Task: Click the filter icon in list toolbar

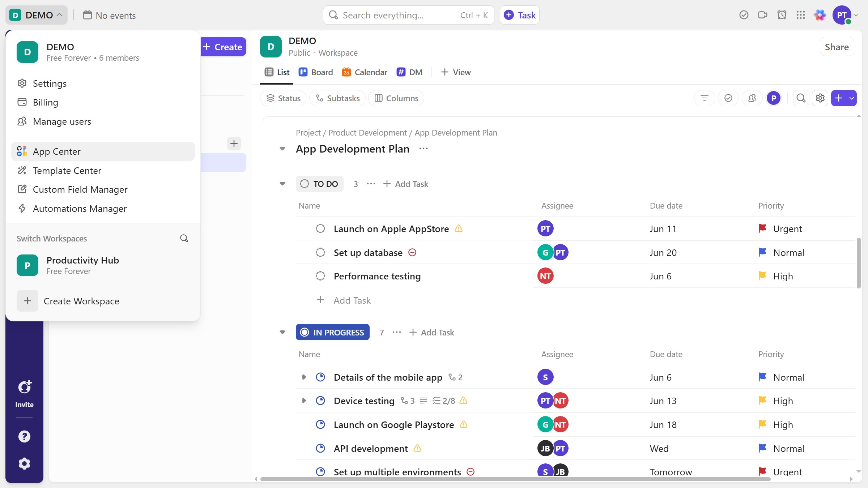Action: click(704, 98)
